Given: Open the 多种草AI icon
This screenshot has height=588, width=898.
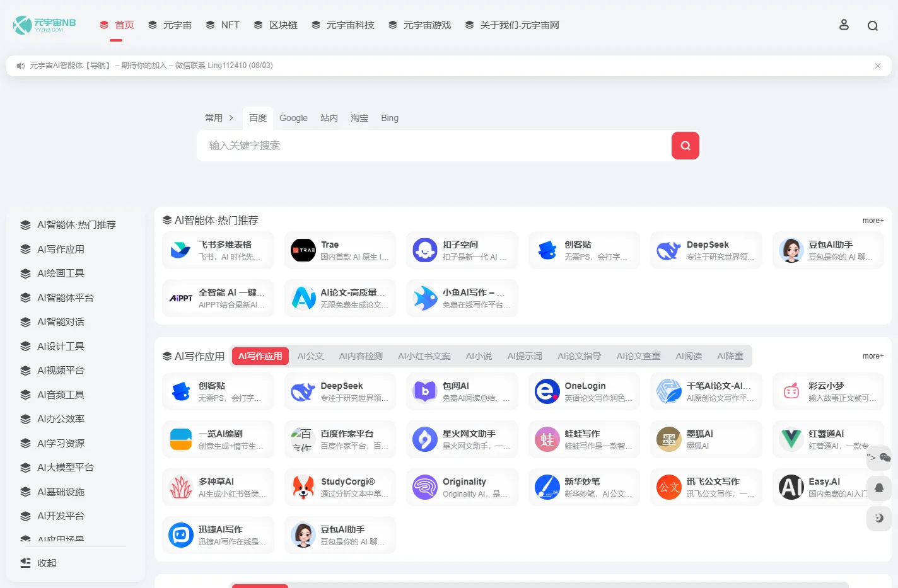Looking at the screenshot, I should [x=180, y=487].
